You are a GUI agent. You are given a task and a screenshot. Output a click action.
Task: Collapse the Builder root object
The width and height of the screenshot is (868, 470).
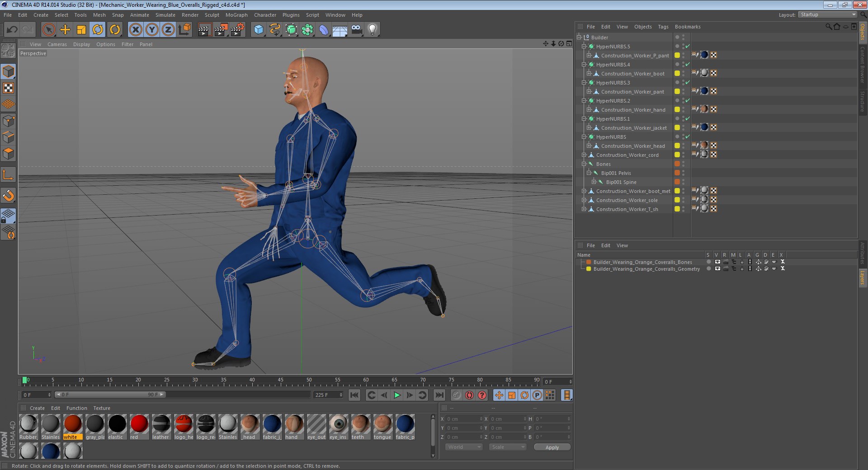[x=579, y=38]
